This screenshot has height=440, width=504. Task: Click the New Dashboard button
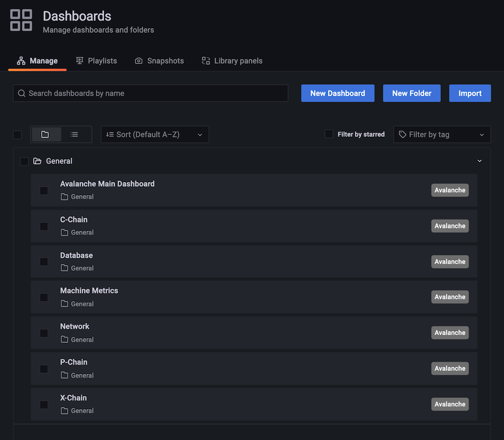point(338,93)
